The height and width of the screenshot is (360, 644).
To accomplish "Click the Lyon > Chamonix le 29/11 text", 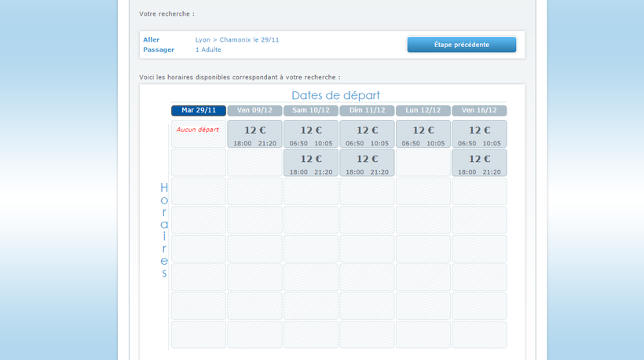I will [x=237, y=40].
